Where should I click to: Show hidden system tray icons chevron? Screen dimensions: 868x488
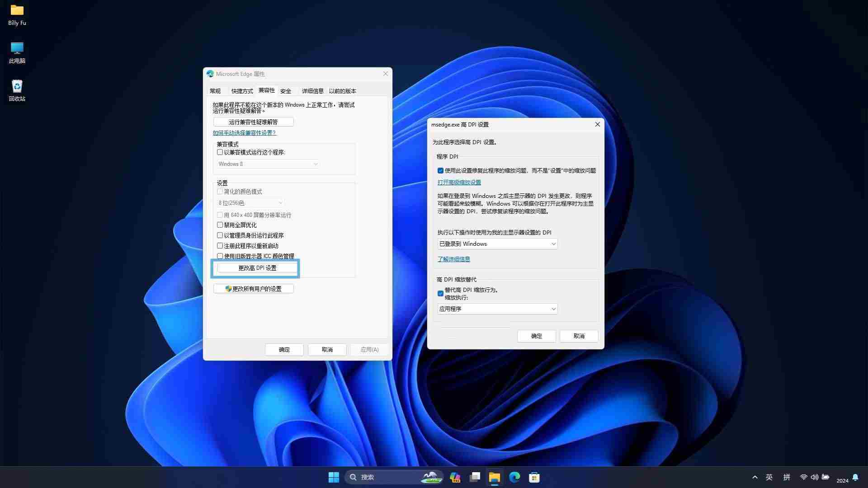click(x=755, y=477)
